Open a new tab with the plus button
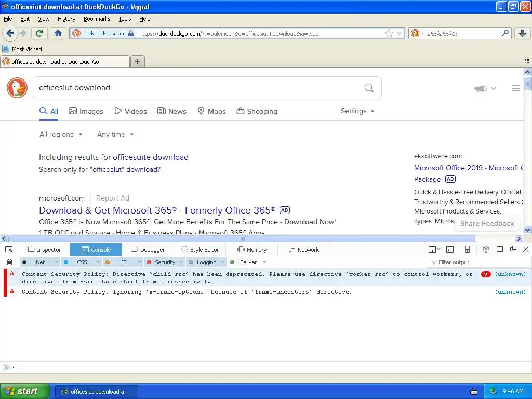The image size is (532, 399). (x=137, y=61)
